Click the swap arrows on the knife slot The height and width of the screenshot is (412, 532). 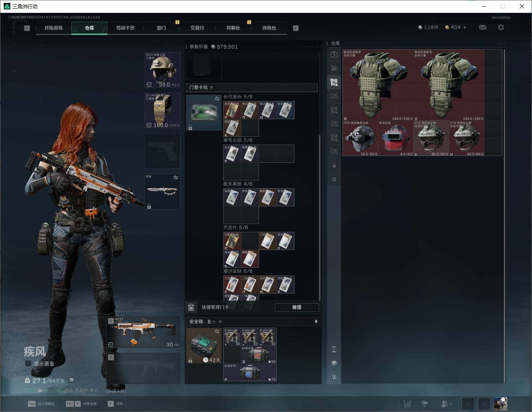(176, 177)
